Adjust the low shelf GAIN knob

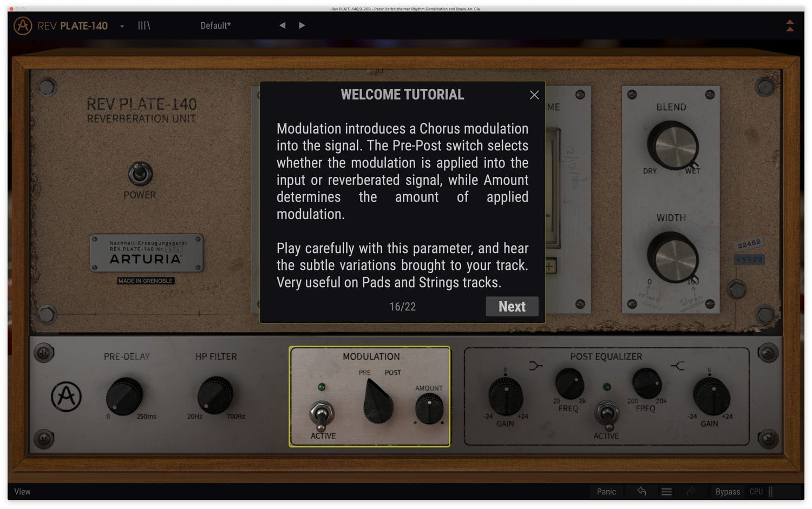click(506, 396)
